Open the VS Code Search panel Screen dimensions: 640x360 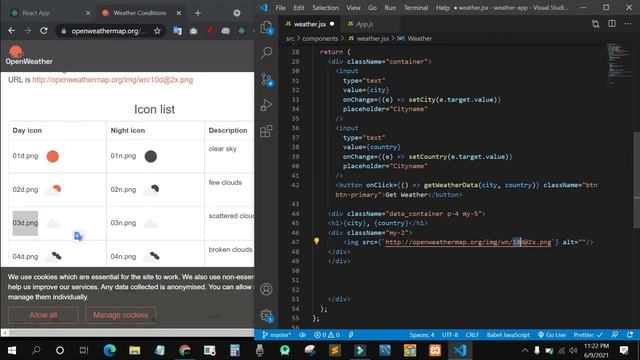tap(267, 52)
